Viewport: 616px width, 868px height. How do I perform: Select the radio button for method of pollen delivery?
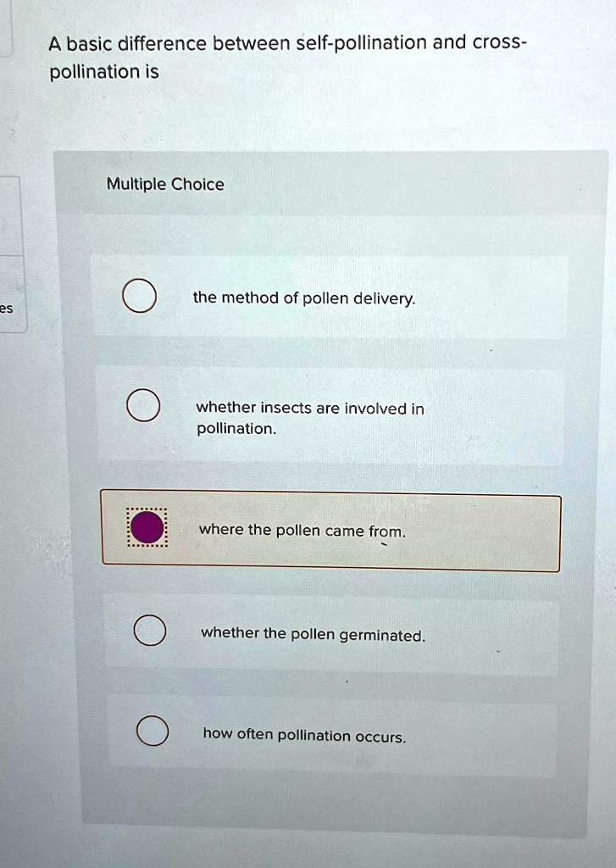(138, 296)
